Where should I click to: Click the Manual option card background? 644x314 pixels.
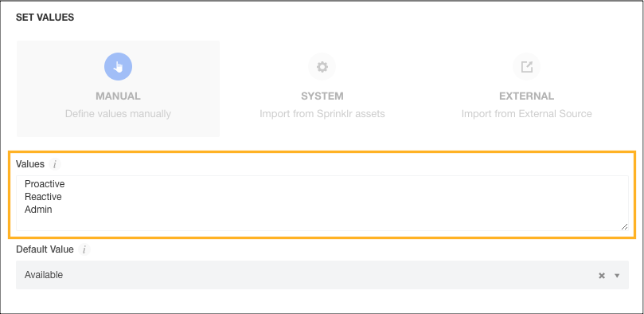[x=118, y=88]
